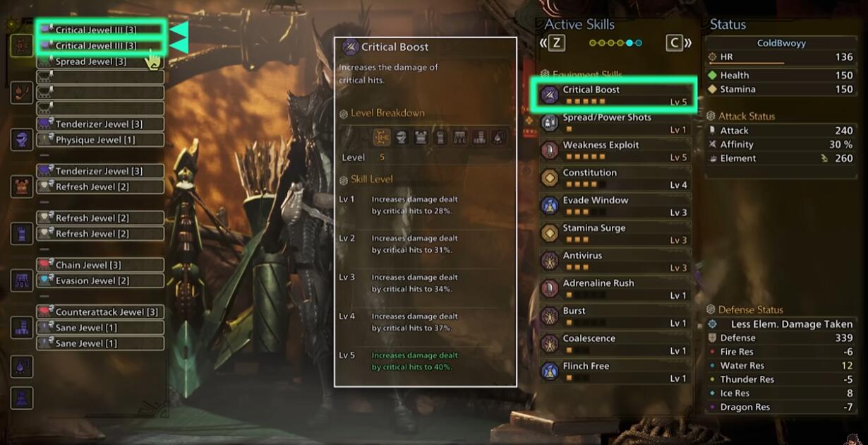868x445 pixels.
Task: Click the Lv 5 skill description text
Action: pyautogui.click(x=415, y=361)
